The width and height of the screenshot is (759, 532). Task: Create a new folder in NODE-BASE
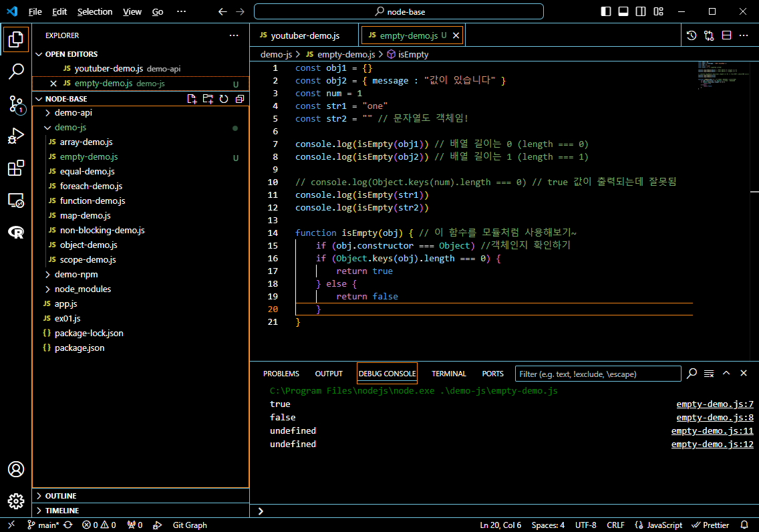(208, 99)
